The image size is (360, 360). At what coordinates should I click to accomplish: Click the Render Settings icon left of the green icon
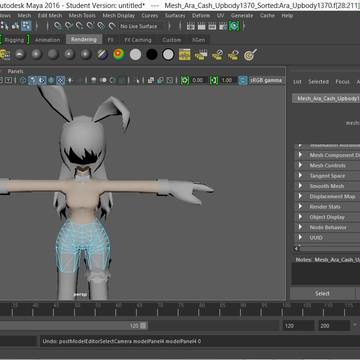coord(223,26)
